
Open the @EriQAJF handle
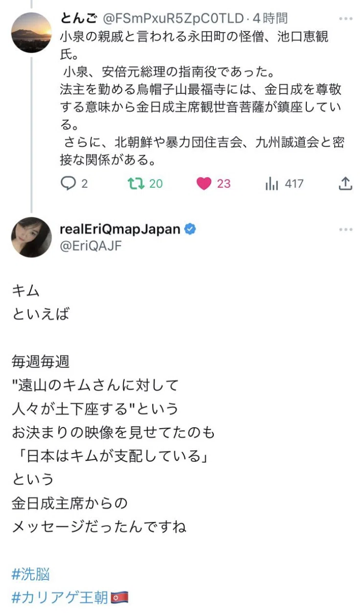(91, 246)
